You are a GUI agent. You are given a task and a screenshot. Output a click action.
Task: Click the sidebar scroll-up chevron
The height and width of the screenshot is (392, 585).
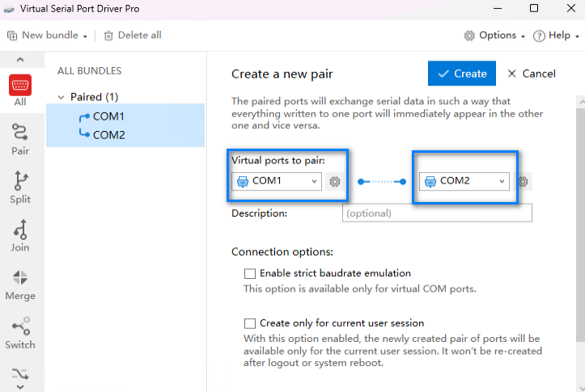click(20, 60)
